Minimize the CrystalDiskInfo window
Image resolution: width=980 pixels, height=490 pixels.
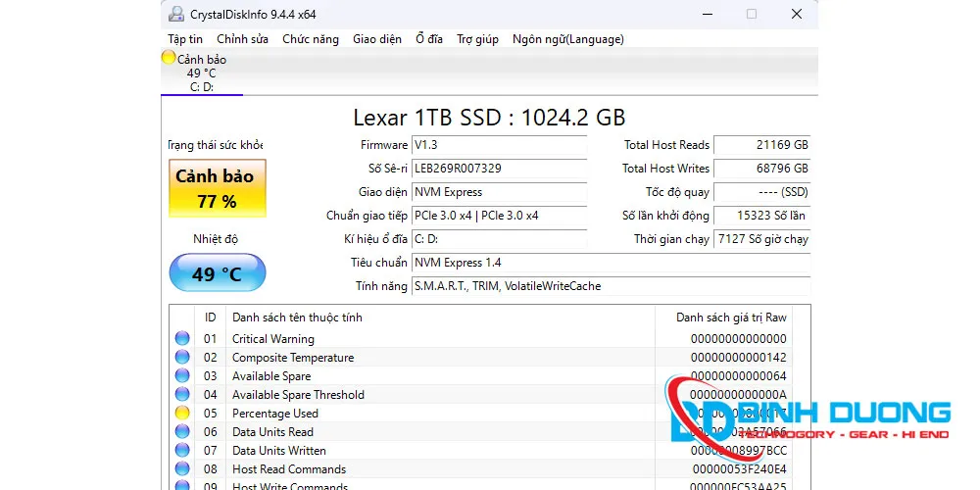(x=707, y=14)
